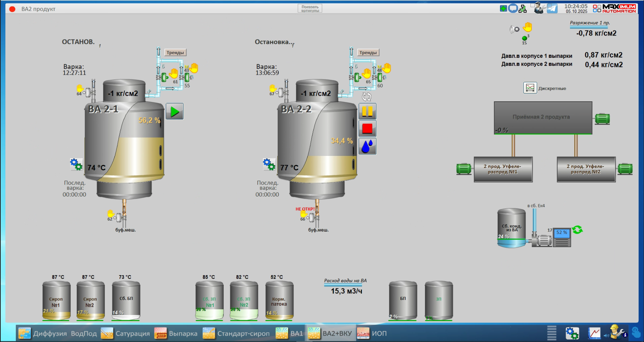
Task: Click the blue chat bubble icon
Action: point(513,8)
